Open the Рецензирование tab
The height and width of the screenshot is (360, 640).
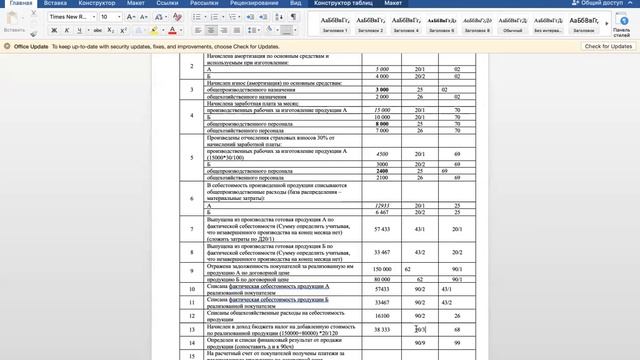pos(254,3)
